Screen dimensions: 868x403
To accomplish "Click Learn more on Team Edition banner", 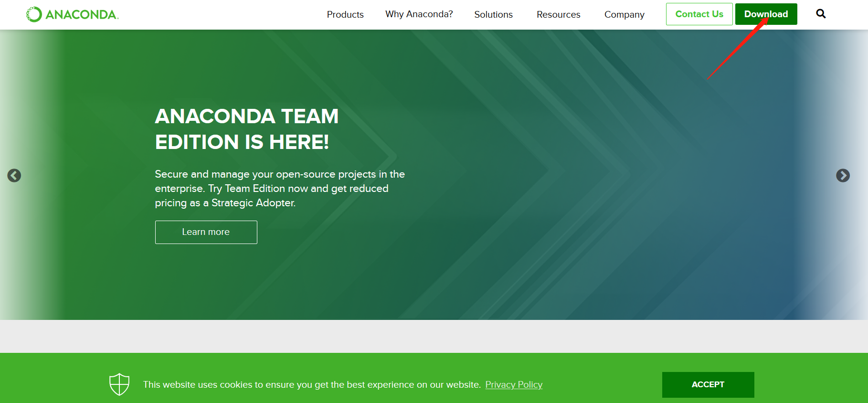I will click(206, 232).
